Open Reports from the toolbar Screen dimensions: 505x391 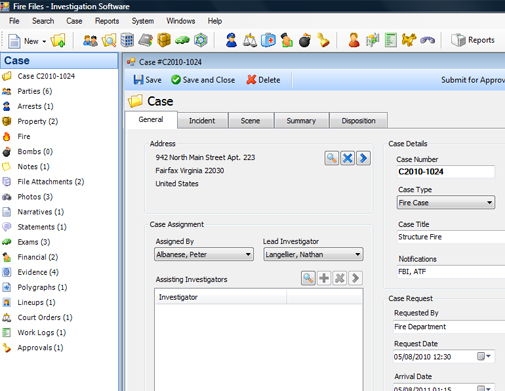point(473,40)
